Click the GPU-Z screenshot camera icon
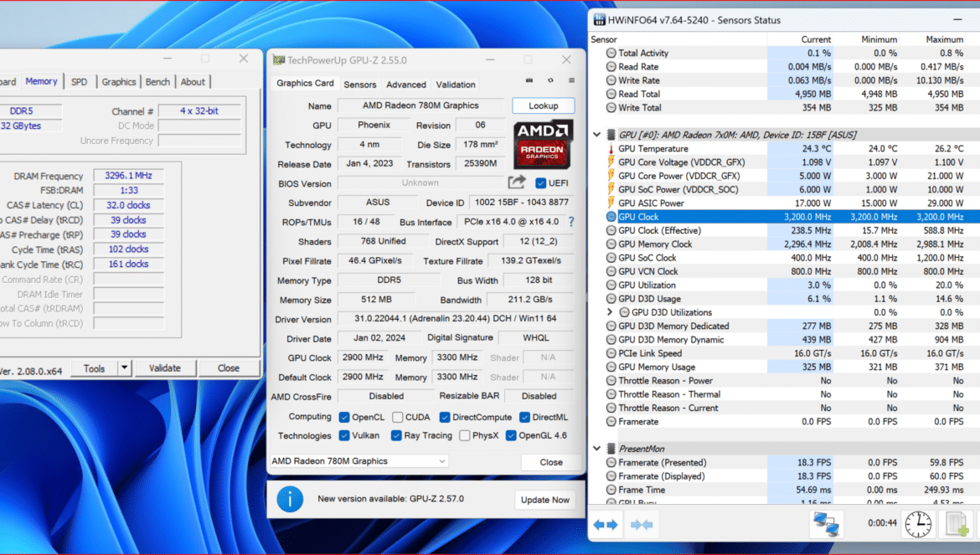Screen dimensions: 980x555 529,80
